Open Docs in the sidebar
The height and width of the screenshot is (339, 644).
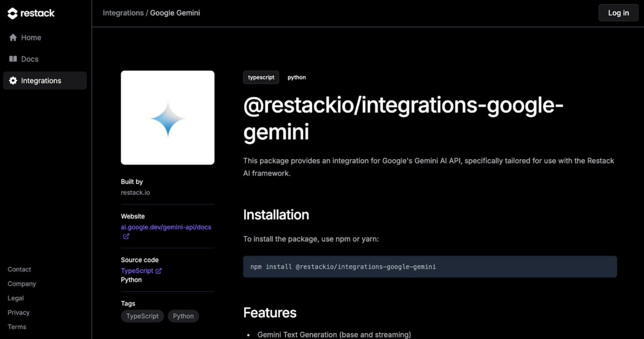[45, 59]
